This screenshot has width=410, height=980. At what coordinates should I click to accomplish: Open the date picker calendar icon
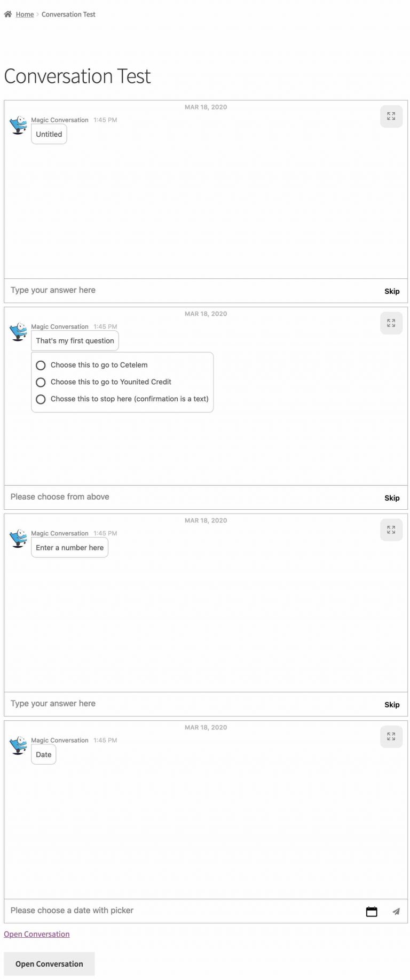(372, 911)
